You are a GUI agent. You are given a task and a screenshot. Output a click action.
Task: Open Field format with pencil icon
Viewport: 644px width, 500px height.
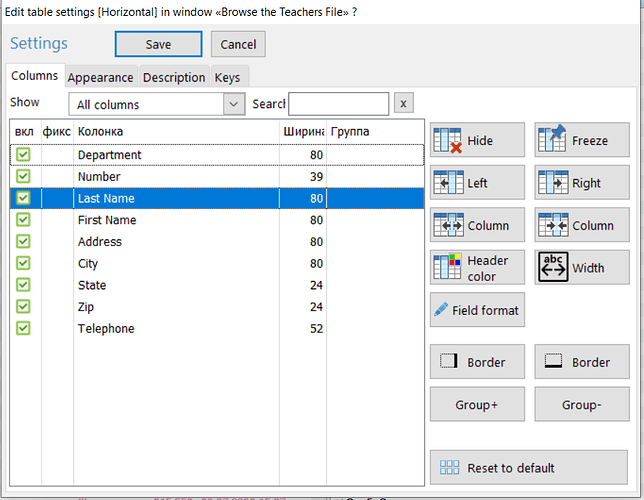click(x=477, y=310)
